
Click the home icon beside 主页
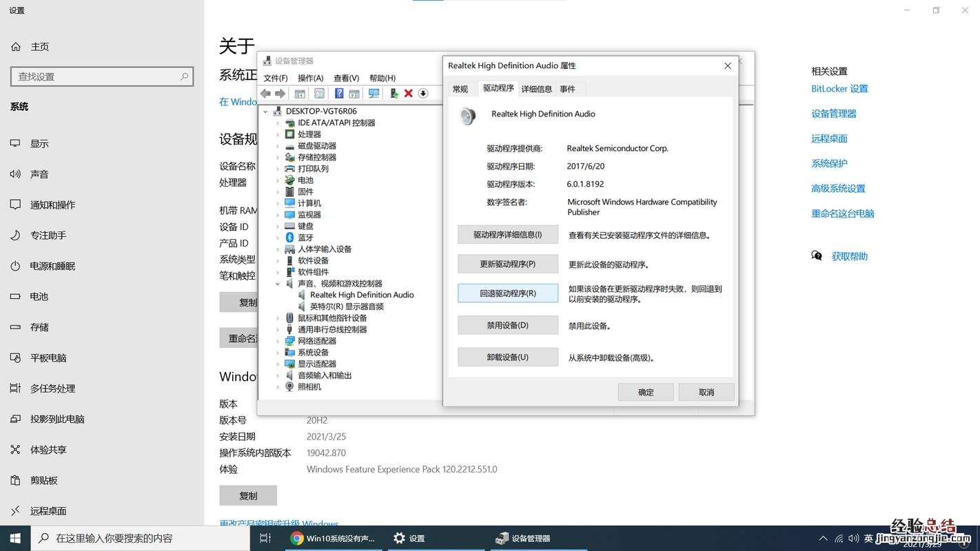click(x=16, y=47)
